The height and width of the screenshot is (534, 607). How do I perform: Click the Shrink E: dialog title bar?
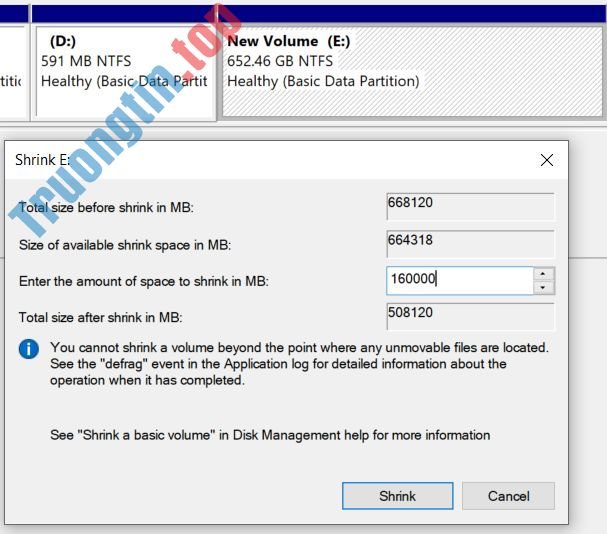tap(280, 160)
